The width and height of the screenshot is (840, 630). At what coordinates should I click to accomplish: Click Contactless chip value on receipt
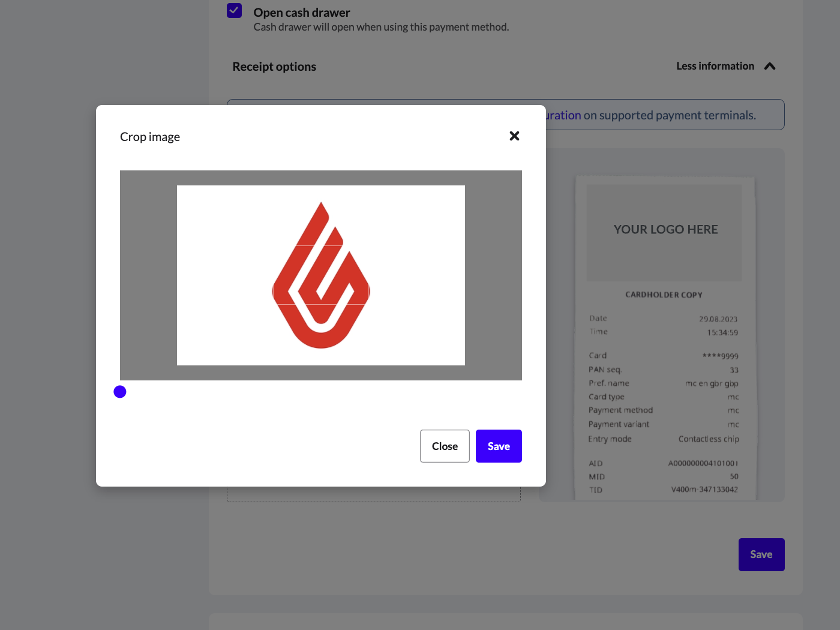pos(709,439)
